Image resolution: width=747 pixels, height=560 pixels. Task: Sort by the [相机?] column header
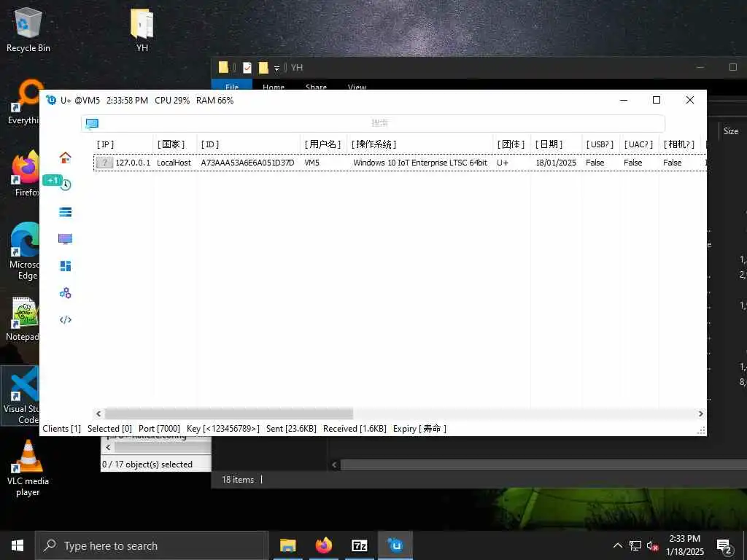pyautogui.click(x=679, y=144)
